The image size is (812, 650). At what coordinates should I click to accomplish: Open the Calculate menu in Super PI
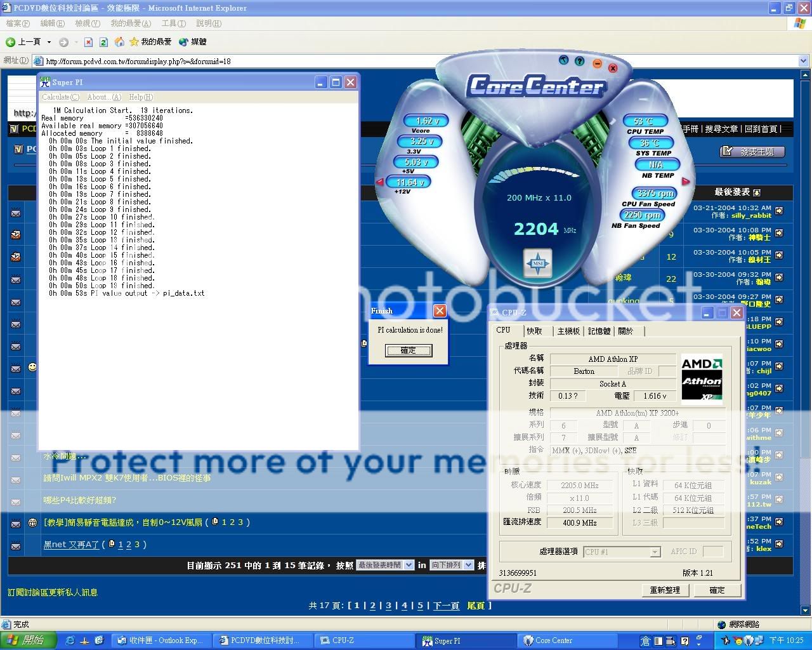tap(60, 97)
